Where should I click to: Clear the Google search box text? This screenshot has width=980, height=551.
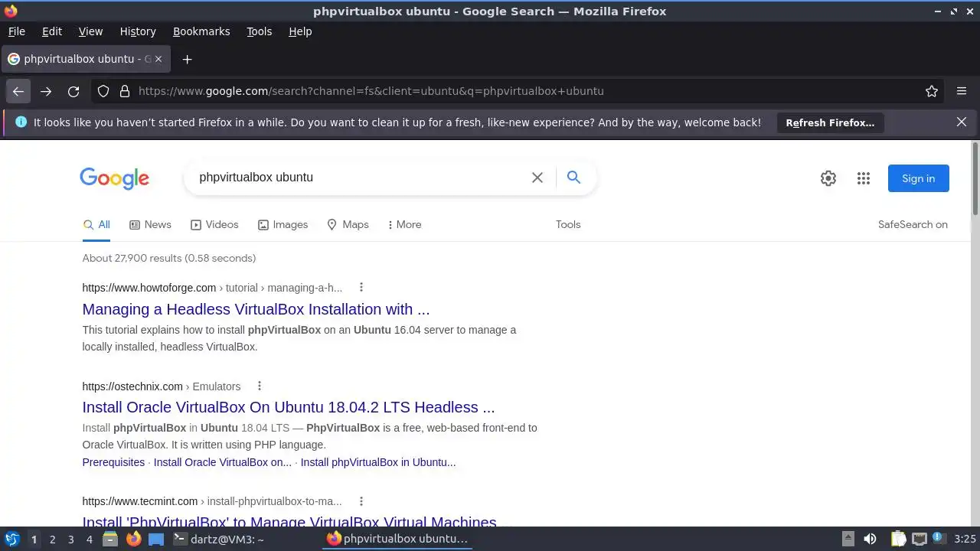coord(537,178)
